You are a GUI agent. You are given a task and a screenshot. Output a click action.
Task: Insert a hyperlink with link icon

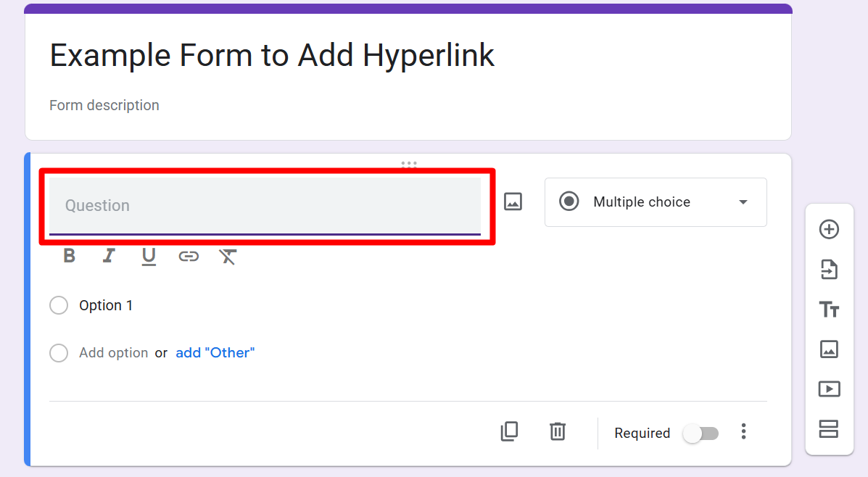[x=189, y=256]
